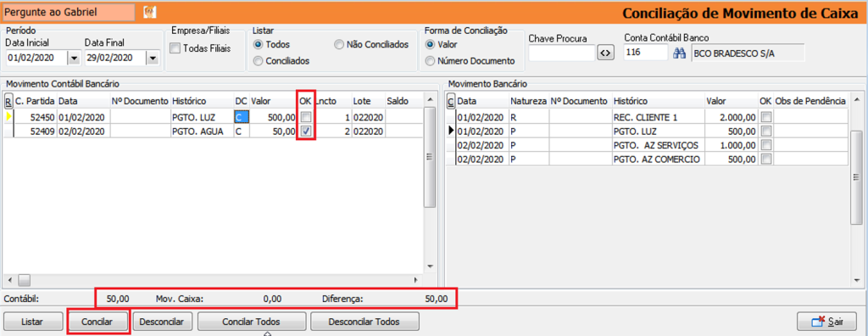
Task: Click down arrow of accounting table vertical scrollbar
Action: (429, 266)
